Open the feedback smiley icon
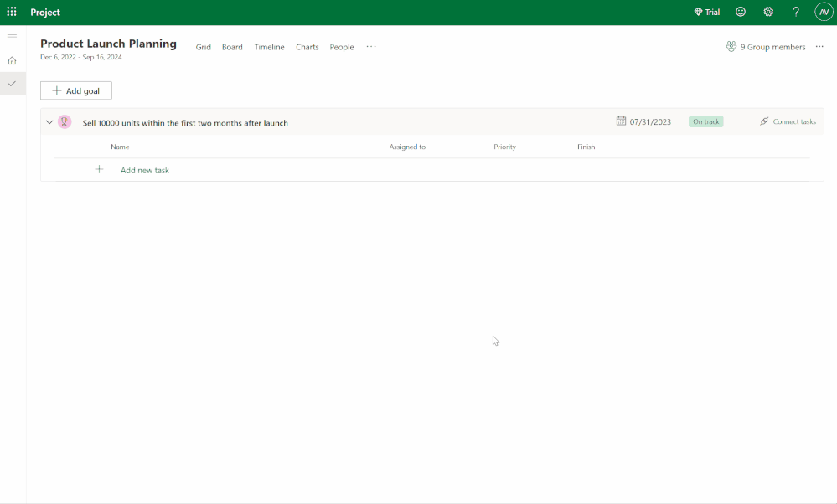This screenshot has height=504, width=837. point(741,12)
